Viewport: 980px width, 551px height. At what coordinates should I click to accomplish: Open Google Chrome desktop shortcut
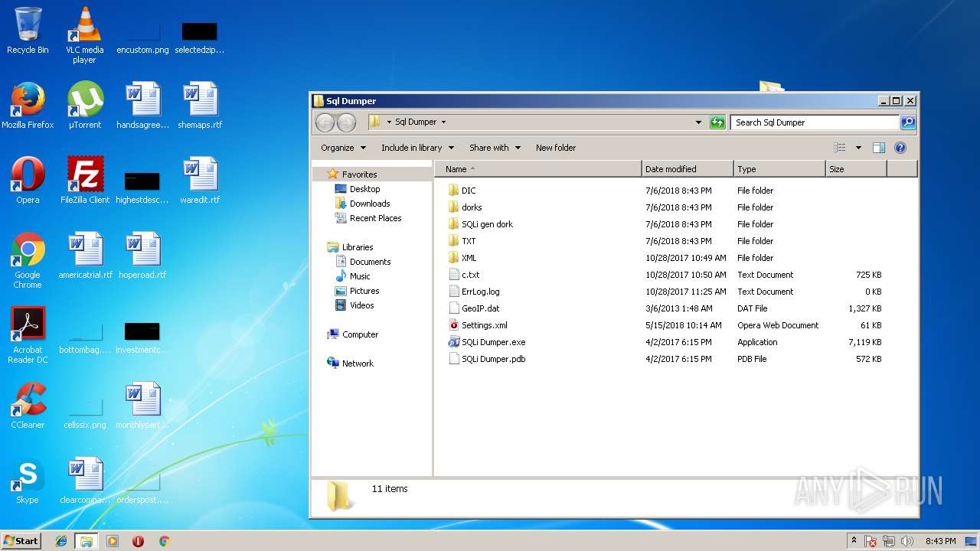pos(28,260)
